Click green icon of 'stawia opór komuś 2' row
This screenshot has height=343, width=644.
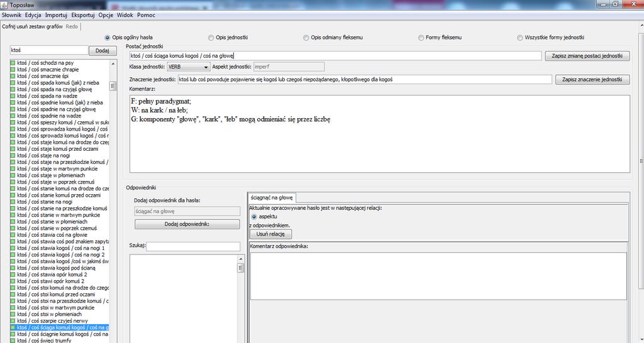[13, 275]
